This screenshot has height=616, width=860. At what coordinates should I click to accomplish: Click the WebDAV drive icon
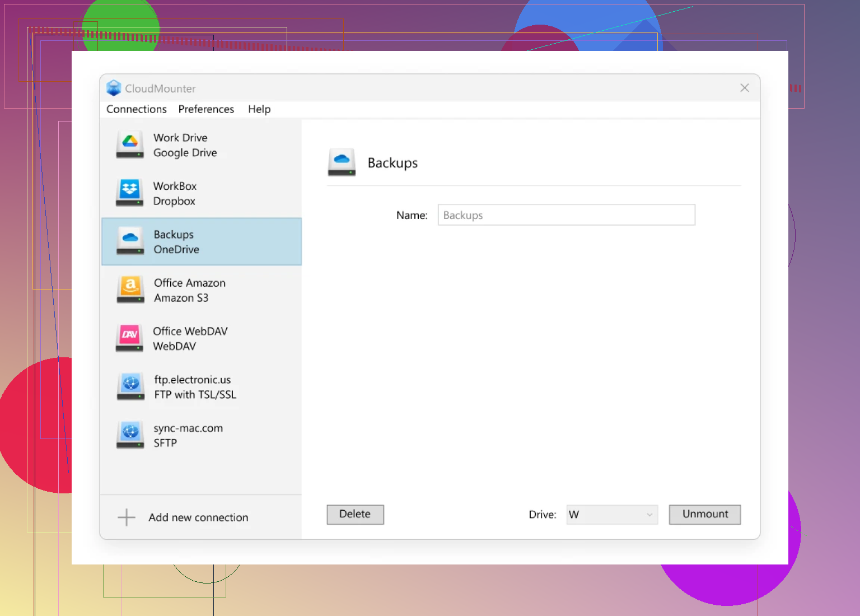(130, 338)
